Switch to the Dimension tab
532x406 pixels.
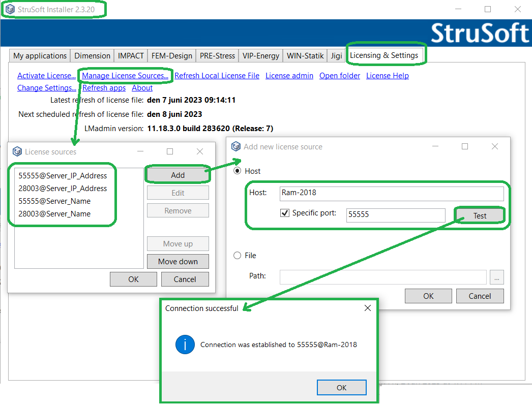92,55
